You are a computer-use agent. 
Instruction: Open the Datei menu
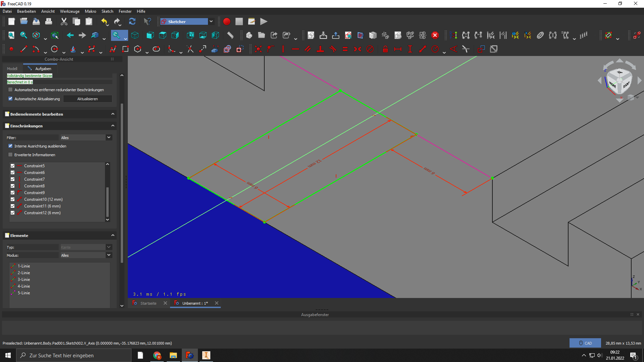[x=7, y=11]
